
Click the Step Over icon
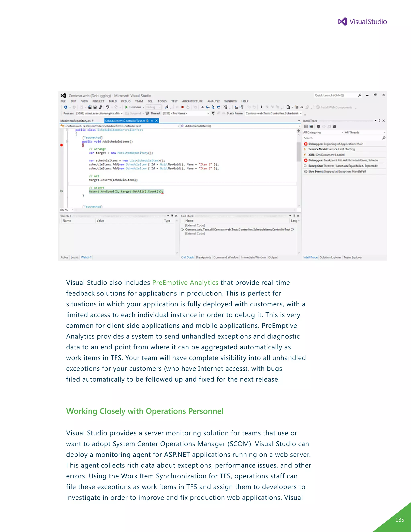tap(213, 107)
